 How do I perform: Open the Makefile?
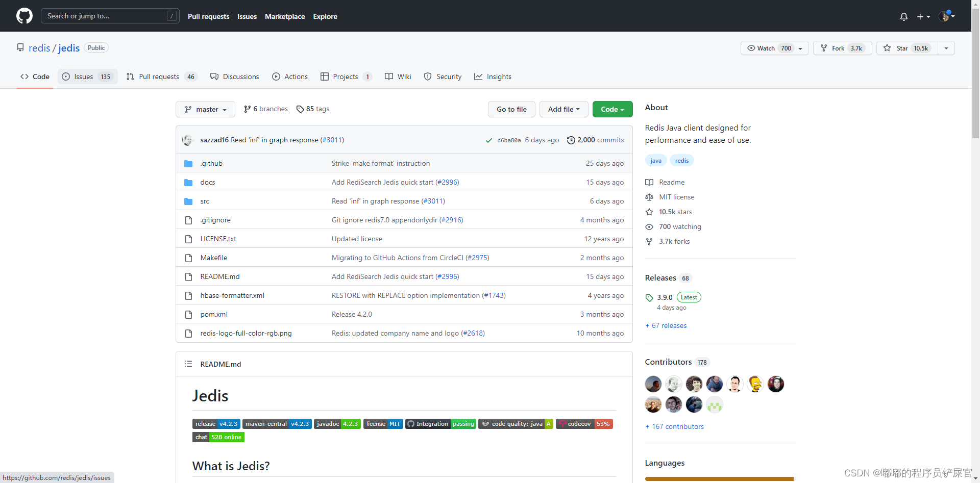point(214,258)
